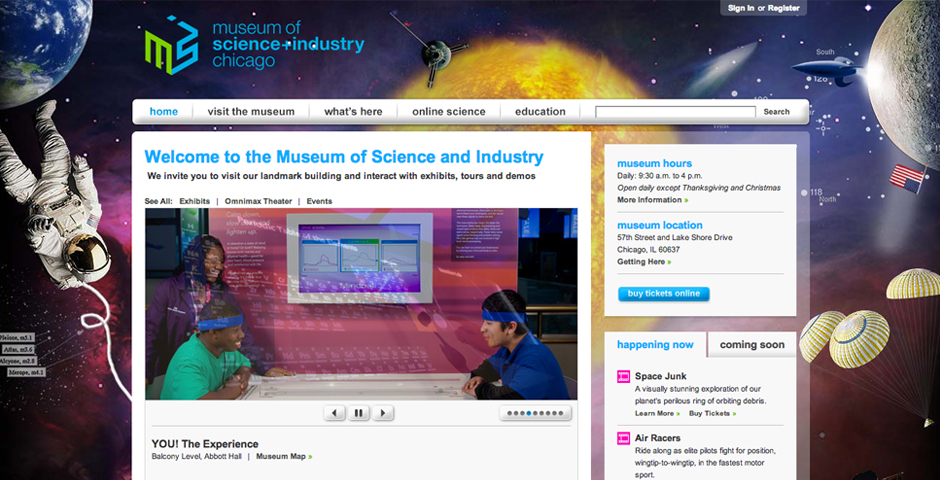
Task: Open the what's here menu
Action: (353, 111)
